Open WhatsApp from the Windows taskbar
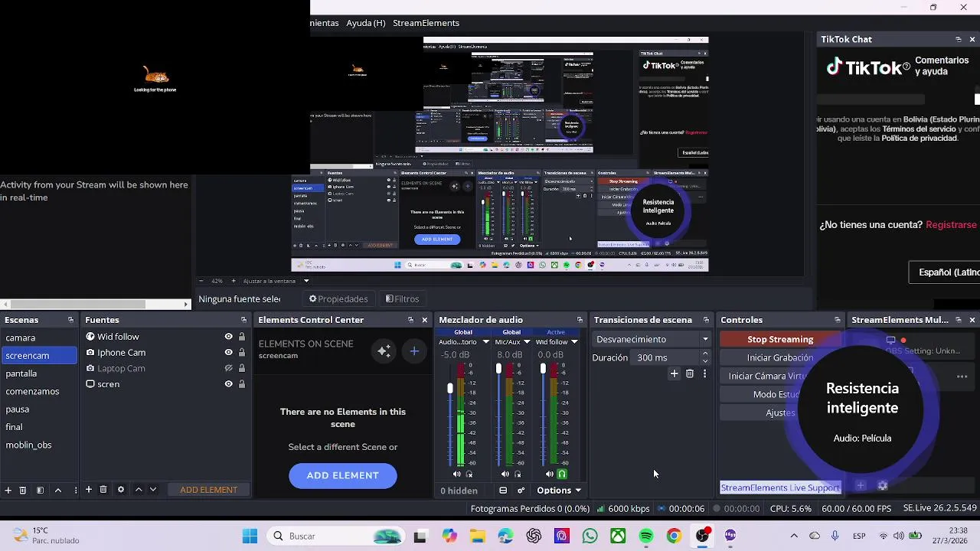 pyautogui.click(x=590, y=536)
